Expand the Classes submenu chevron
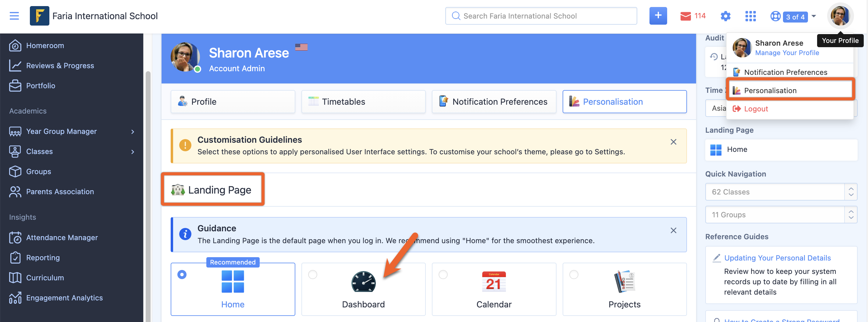 [x=132, y=152]
